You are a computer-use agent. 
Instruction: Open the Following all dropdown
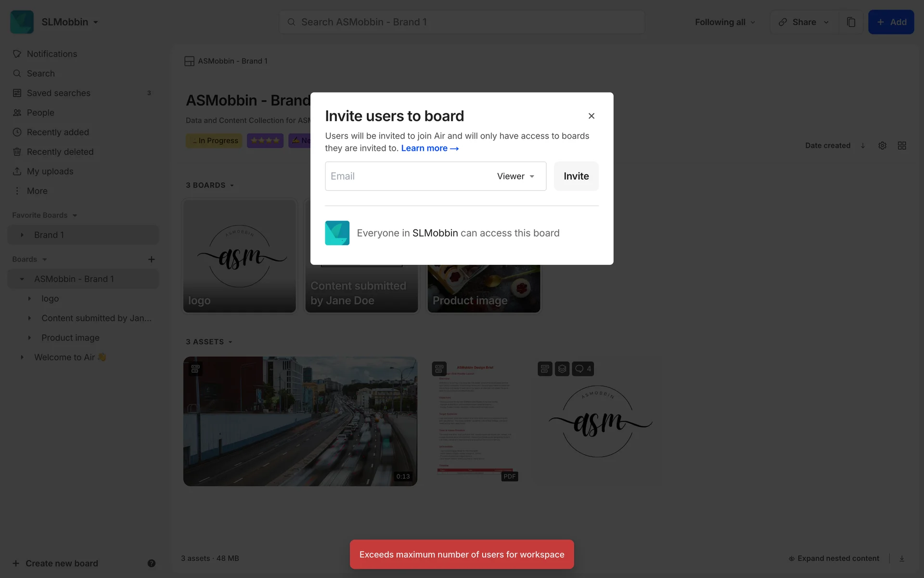tap(725, 22)
